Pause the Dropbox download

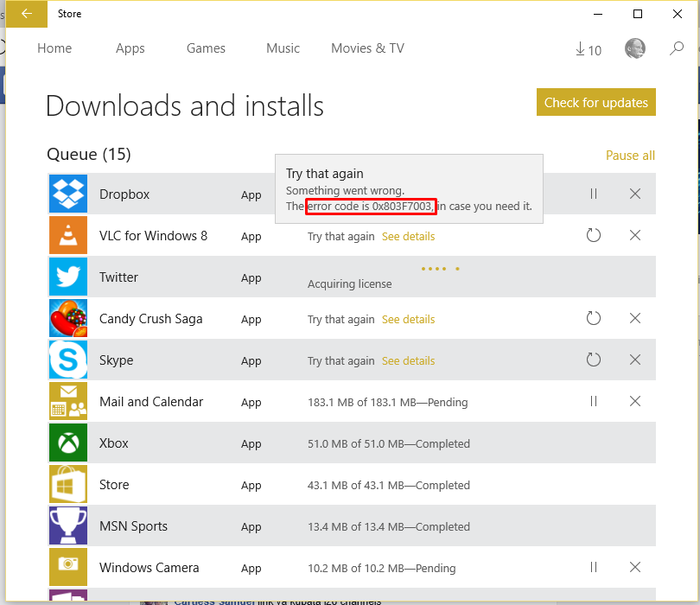tap(594, 194)
